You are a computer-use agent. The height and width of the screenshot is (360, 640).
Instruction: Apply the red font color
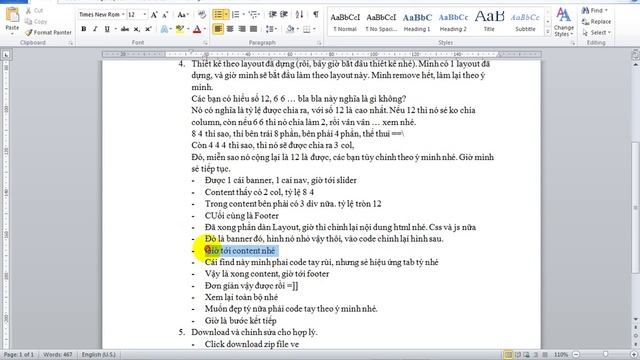coord(197,29)
